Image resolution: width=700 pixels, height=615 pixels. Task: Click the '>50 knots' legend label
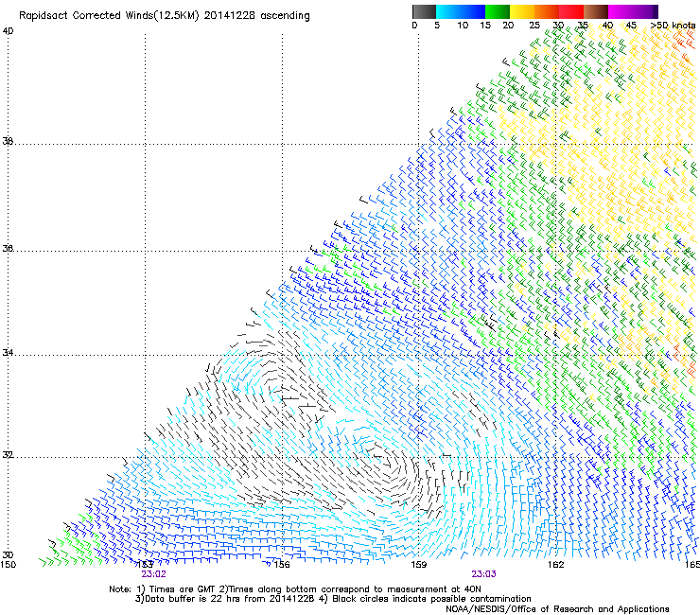(673, 26)
